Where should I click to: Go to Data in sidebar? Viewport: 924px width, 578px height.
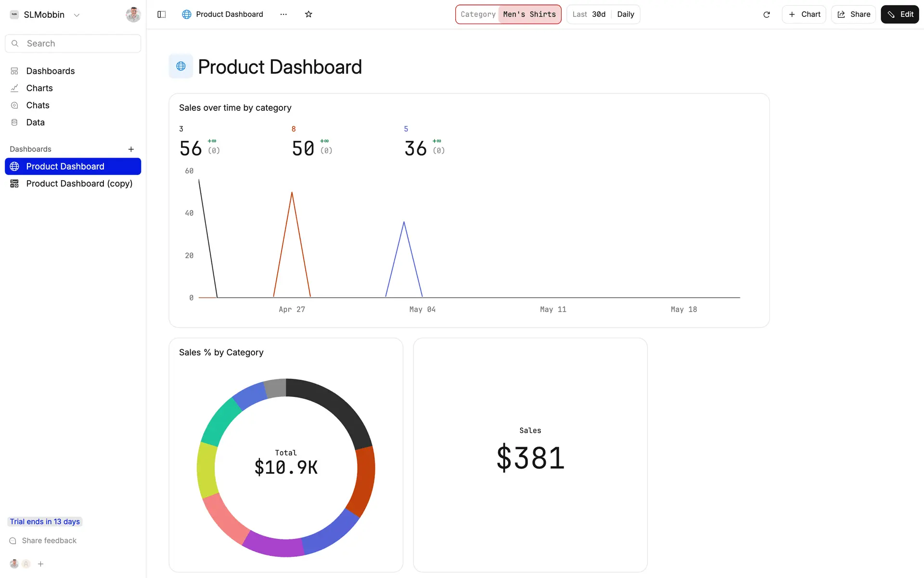tap(35, 122)
